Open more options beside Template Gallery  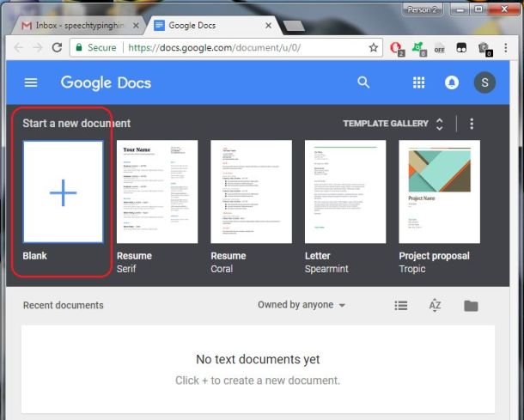tap(472, 124)
